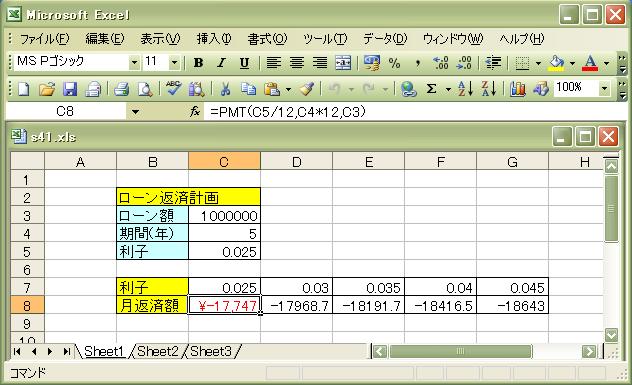Viewport: 632px width, 385px height.
Task: Toggle Italic formatting button
Action: (221, 63)
